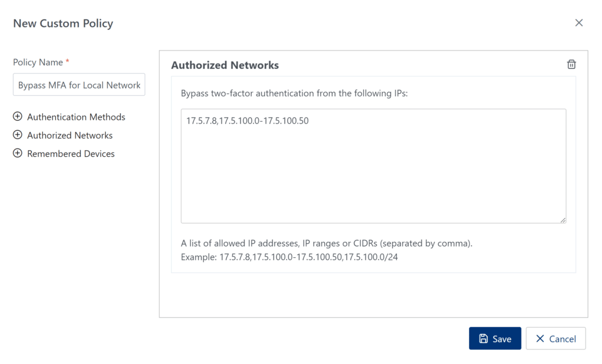Click the Authorized Networks panel header
This screenshot has width=602, height=364.
point(225,65)
